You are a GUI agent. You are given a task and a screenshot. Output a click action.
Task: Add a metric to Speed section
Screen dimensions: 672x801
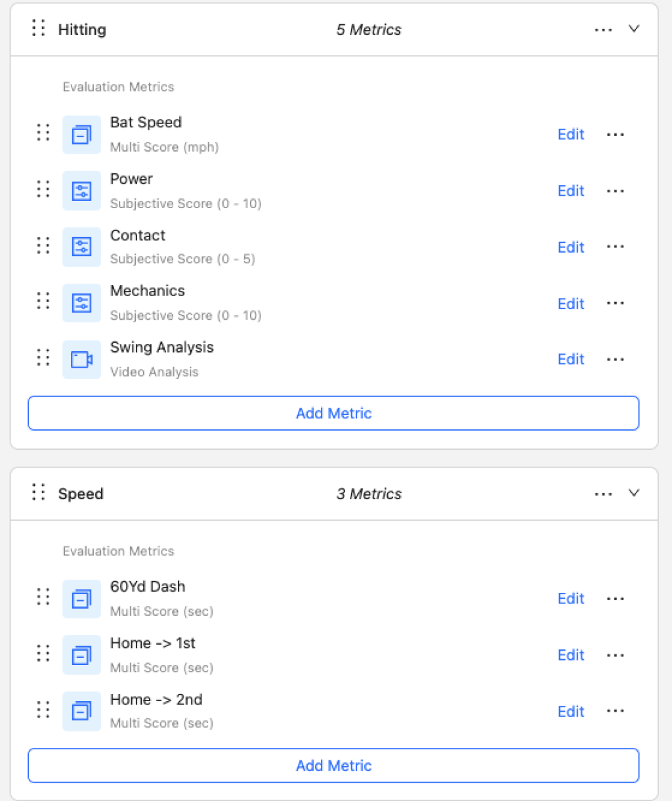pyautogui.click(x=333, y=766)
